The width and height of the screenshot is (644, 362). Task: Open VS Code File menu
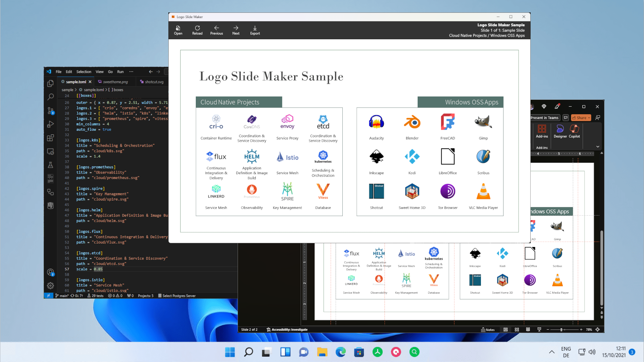point(59,72)
